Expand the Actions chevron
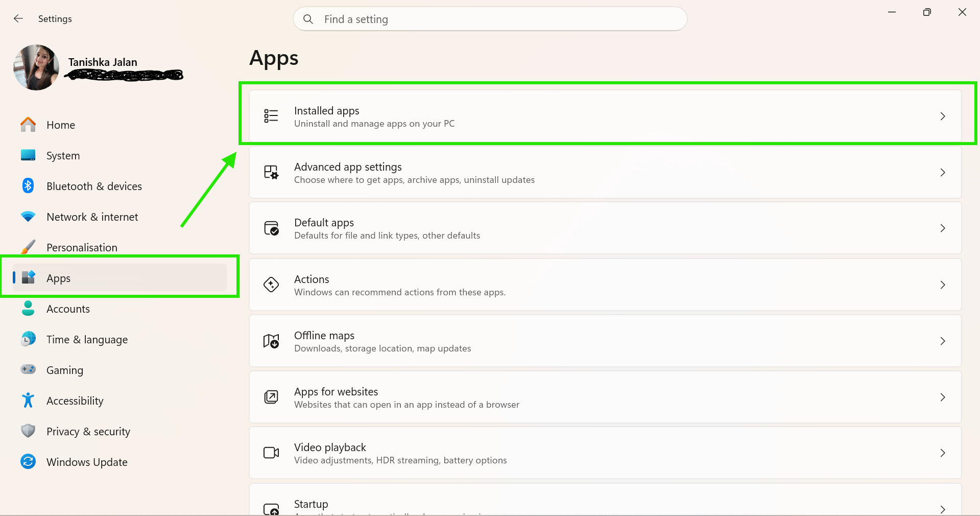The height and width of the screenshot is (516, 980). tap(943, 285)
